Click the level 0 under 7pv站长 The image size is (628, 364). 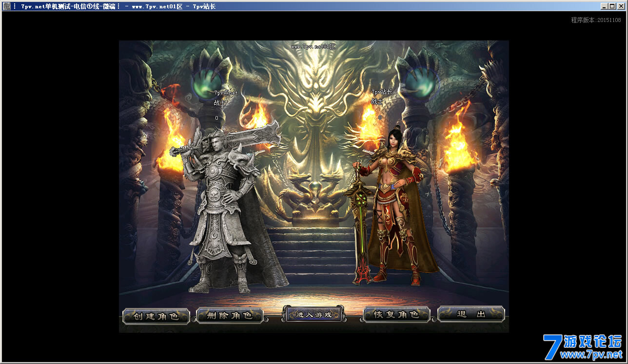click(x=380, y=117)
